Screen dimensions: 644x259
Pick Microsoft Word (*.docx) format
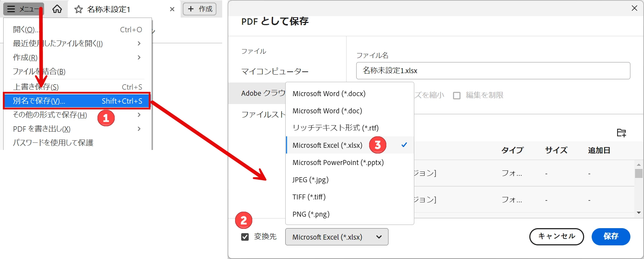tap(350, 94)
